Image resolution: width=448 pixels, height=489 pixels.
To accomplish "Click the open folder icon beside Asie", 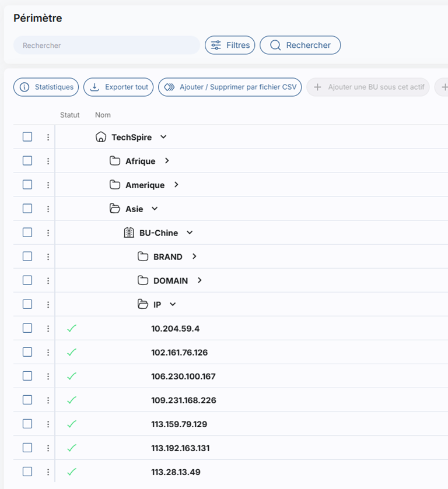I will click(115, 209).
